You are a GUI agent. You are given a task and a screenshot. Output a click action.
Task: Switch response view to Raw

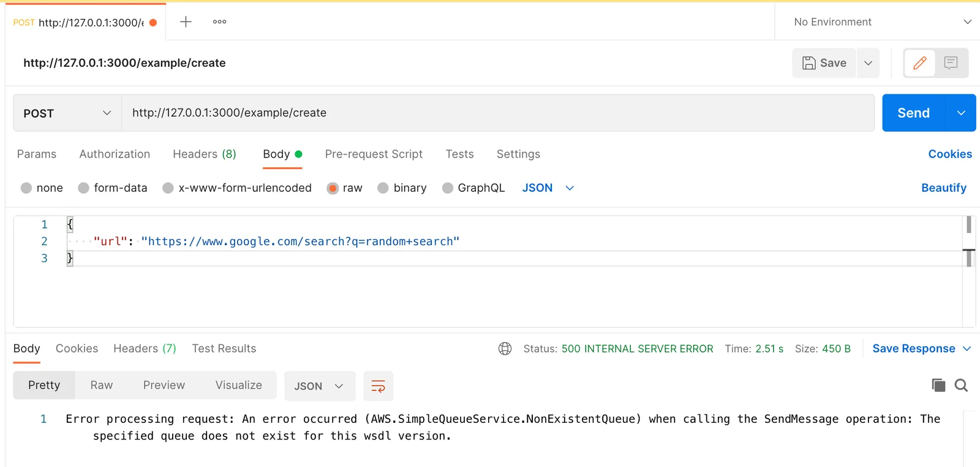tap(102, 385)
